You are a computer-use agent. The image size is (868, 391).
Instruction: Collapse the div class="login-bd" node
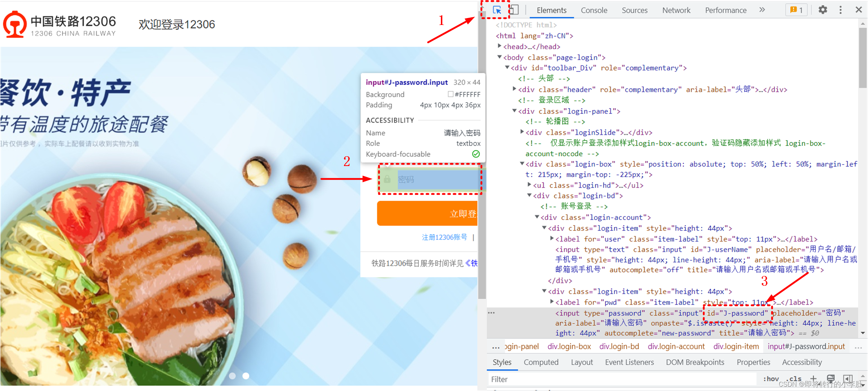tap(529, 195)
